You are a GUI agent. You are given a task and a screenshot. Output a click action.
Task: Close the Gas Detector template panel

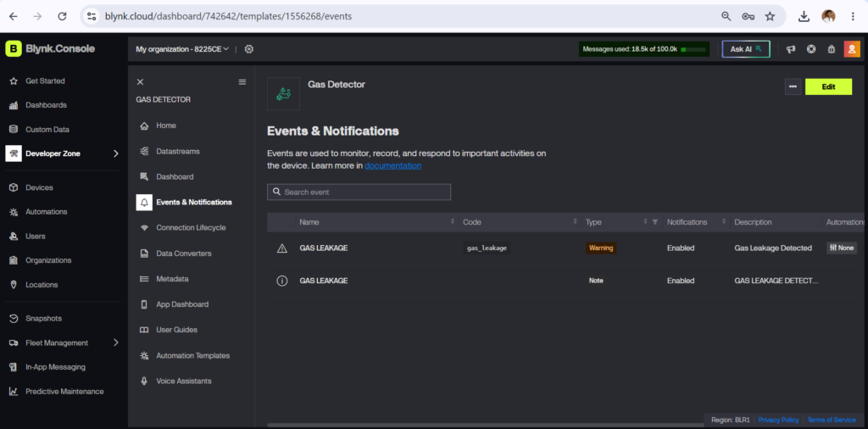pyautogui.click(x=140, y=82)
